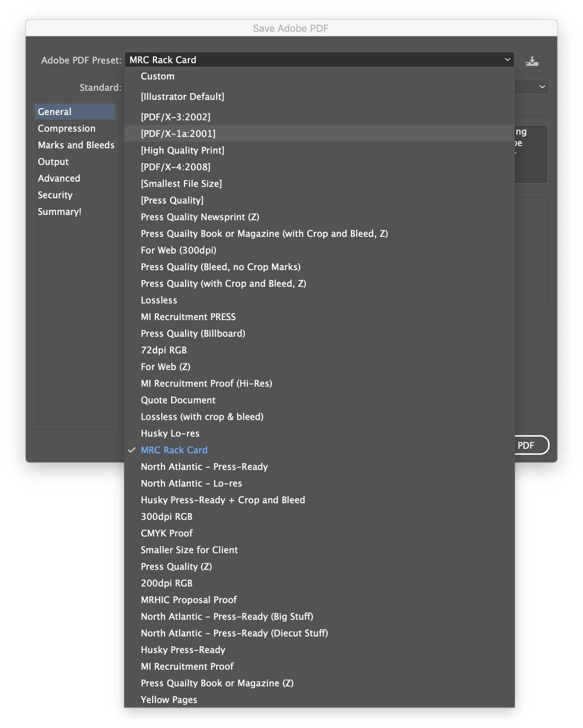
Task: Open the Adobe PDF Preset dropdown
Action: [320, 60]
